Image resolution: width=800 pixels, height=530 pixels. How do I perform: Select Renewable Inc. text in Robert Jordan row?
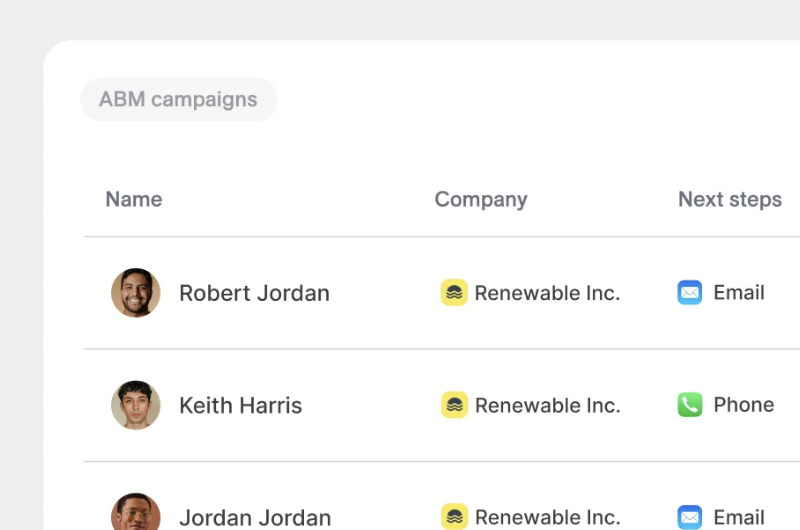(x=547, y=293)
